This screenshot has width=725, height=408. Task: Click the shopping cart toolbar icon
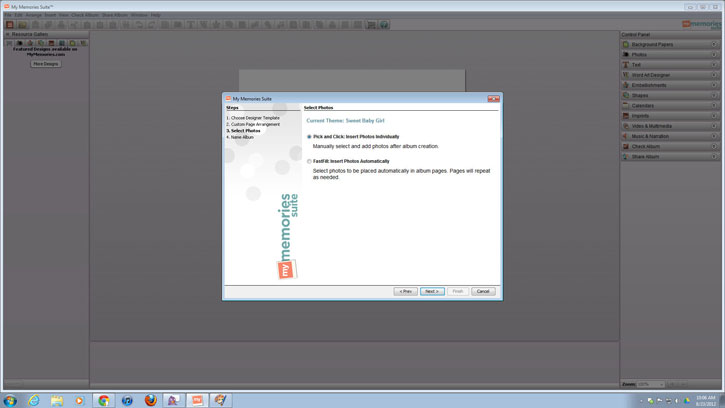371,25
